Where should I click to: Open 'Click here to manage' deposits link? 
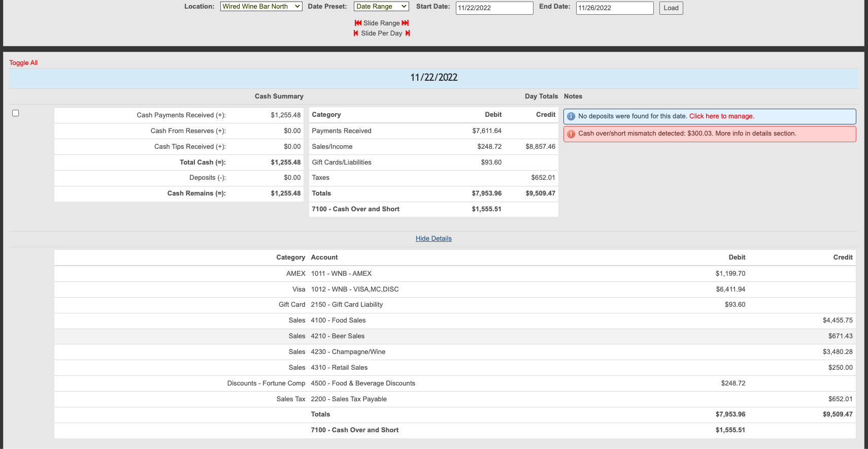tap(721, 116)
